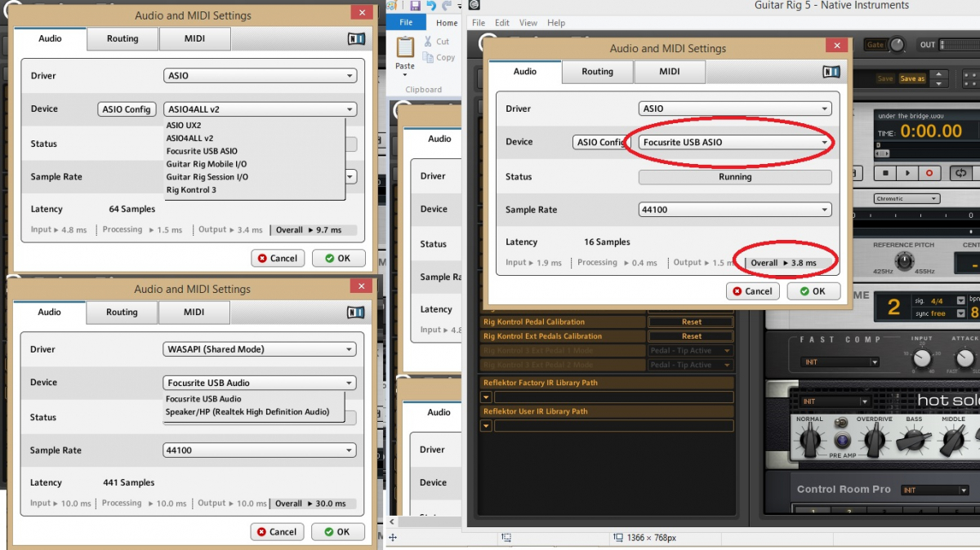Click the Fast Comp ATTACK knob

965,358
